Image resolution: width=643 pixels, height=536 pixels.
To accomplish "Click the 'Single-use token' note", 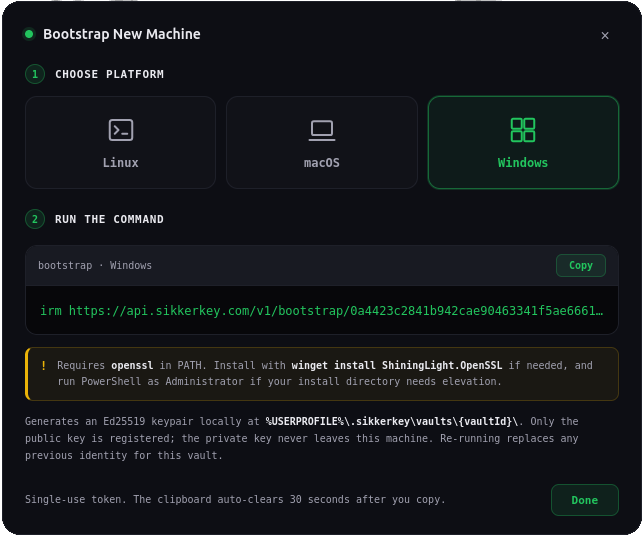I will tap(235, 499).
